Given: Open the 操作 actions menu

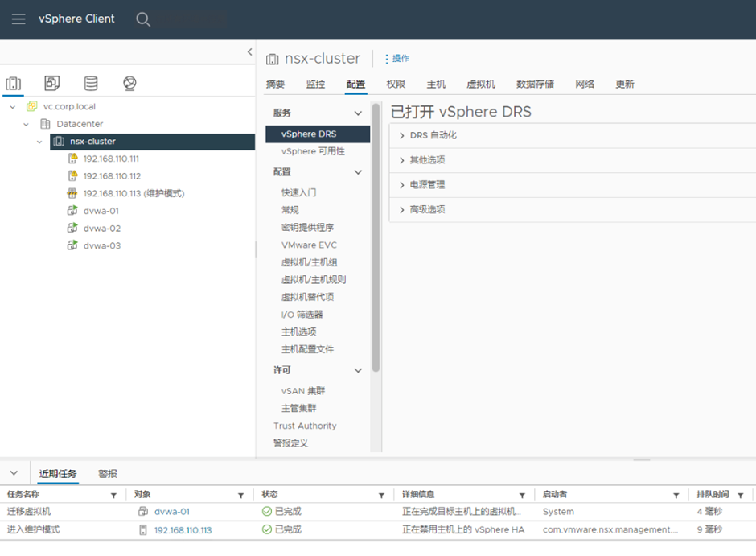Looking at the screenshot, I should 397,59.
